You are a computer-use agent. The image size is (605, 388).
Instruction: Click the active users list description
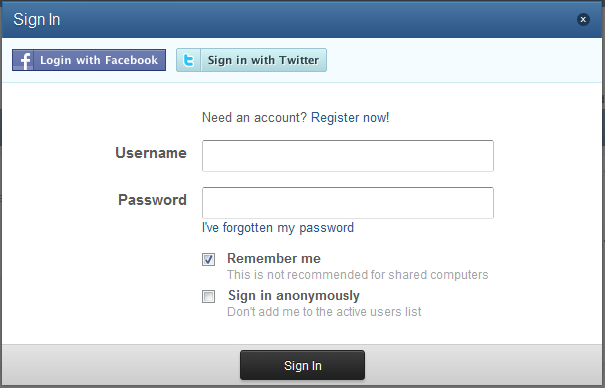click(x=324, y=312)
